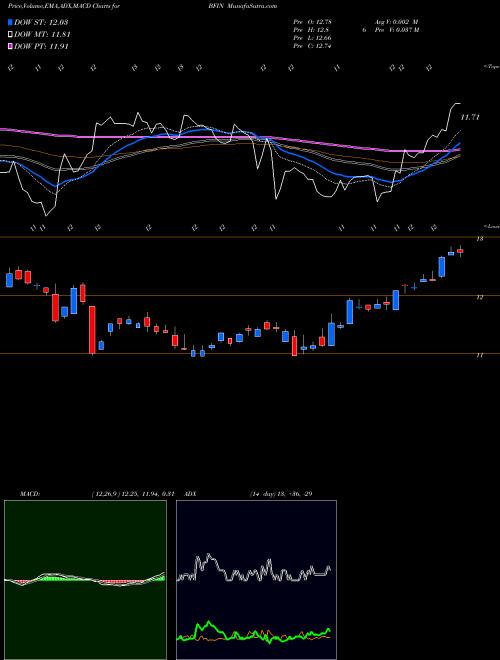This screenshot has width=500, height=660.
Task: Click the 'Pre H: 12.8' value
Action: click(311, 30)
